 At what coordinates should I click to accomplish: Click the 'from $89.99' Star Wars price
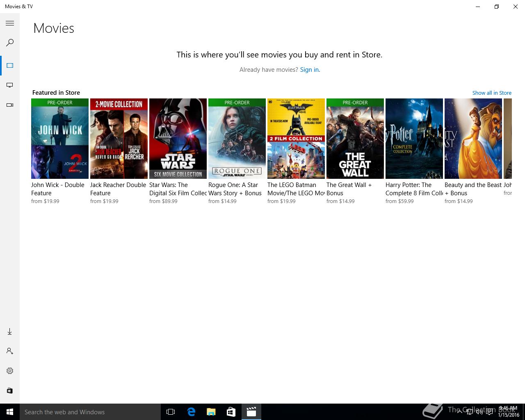pyautogui.click(x=163, y=201)
